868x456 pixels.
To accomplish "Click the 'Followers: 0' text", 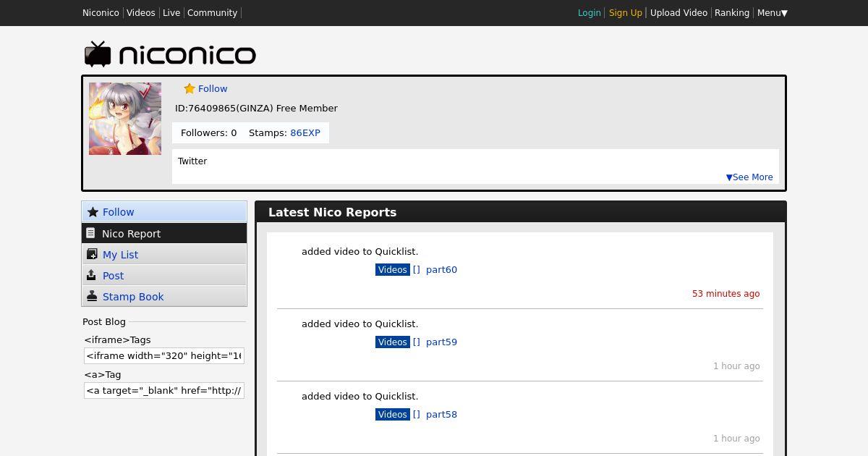I will click(x=208, y=133).
